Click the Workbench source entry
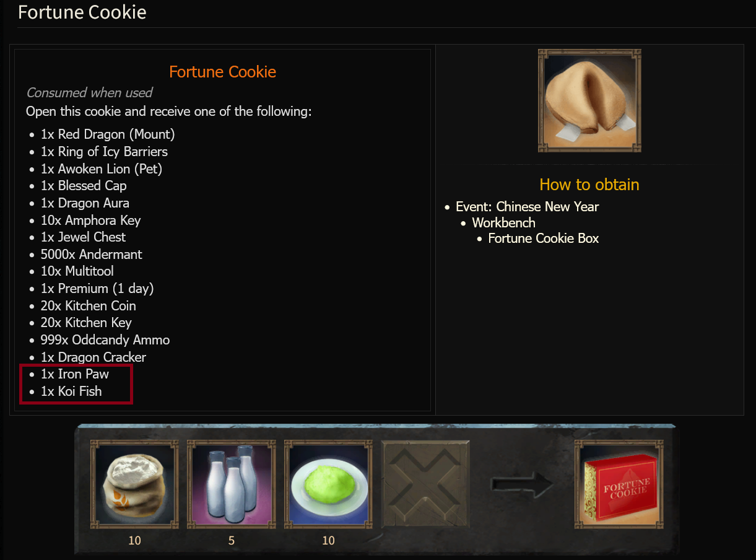The image size is (756, 560). pyautogui.click(x=504, y=223)
